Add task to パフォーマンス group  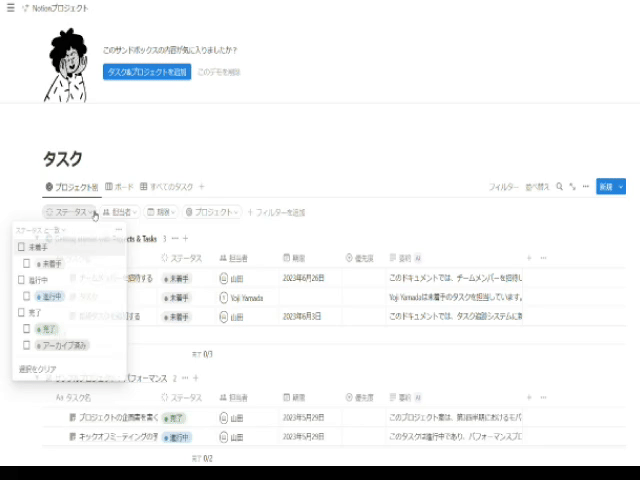(x=196, y=378)
